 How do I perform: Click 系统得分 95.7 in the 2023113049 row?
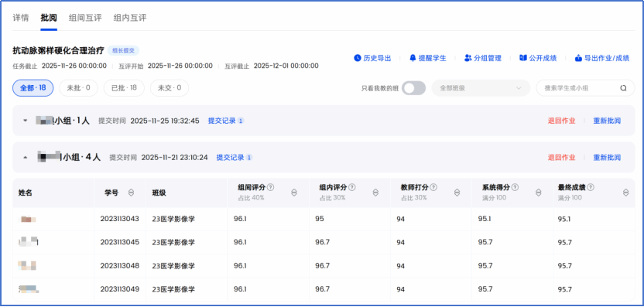485,289
